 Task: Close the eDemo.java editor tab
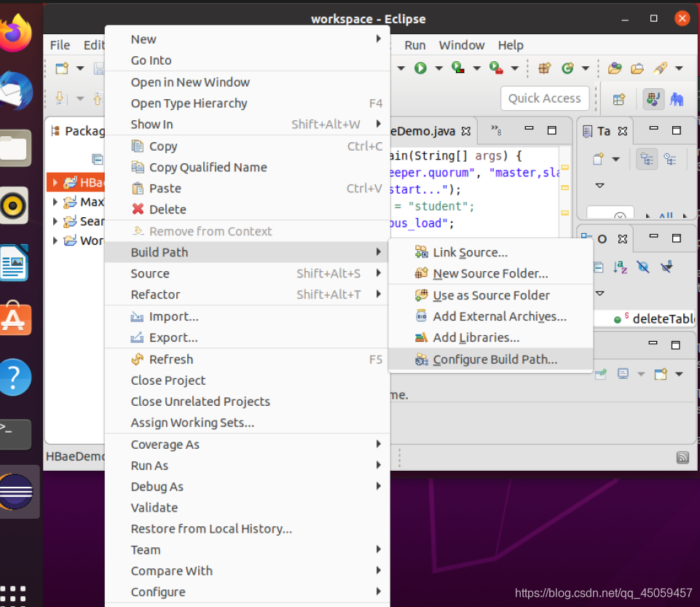465,131
